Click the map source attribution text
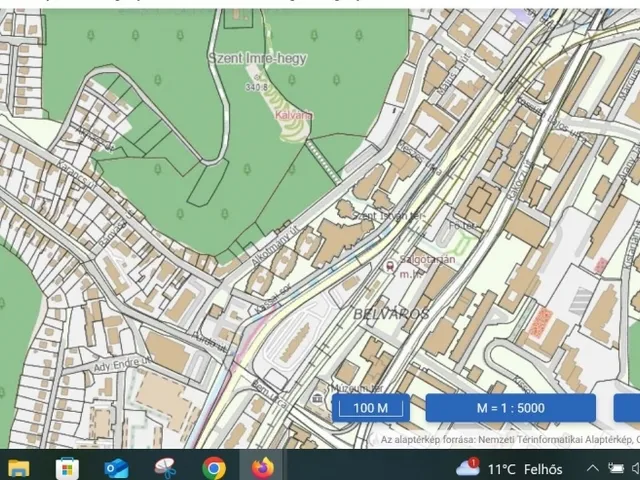 [x=508, y=439]
